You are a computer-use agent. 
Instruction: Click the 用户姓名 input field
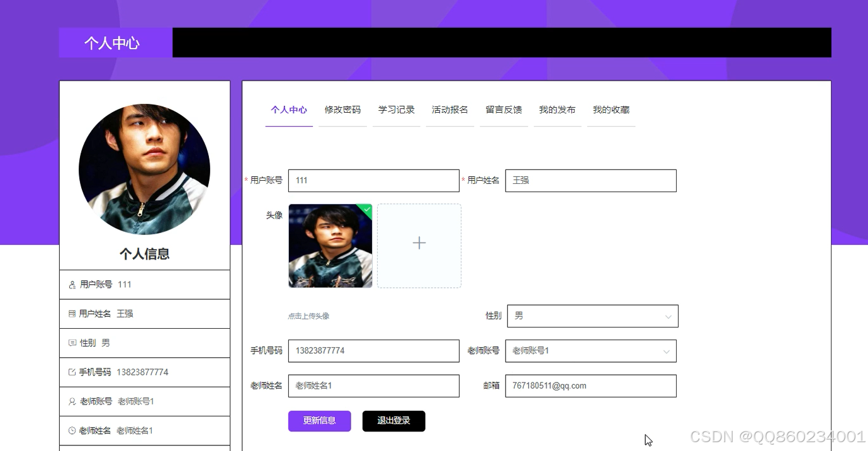tap(590, 181)
